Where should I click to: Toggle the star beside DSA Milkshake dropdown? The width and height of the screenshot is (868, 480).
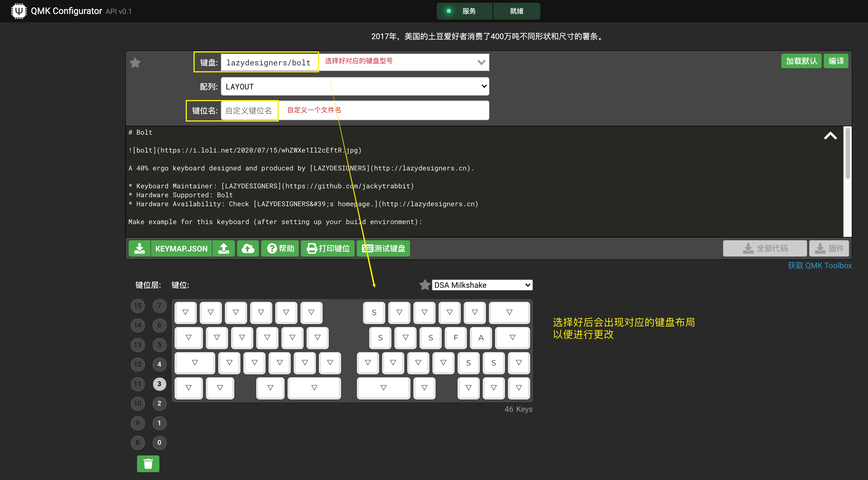click(424, 285)
